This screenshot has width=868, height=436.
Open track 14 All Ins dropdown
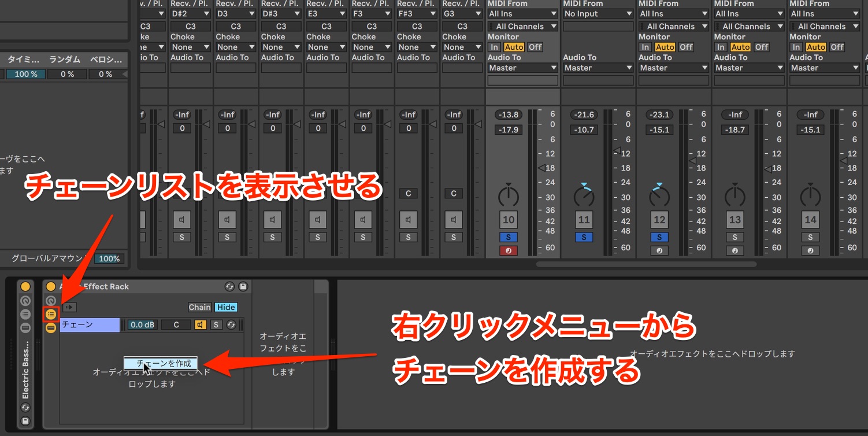[x=825, y=14]
